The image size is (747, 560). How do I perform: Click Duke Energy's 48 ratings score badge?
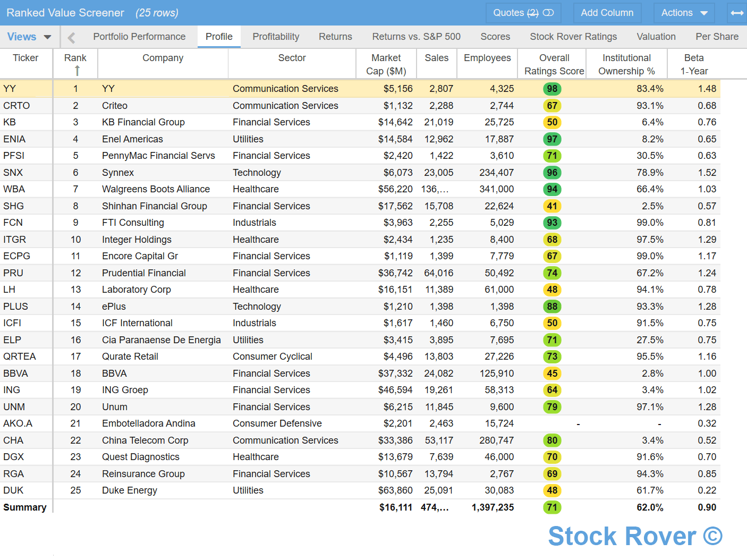[x=552, y=490]
